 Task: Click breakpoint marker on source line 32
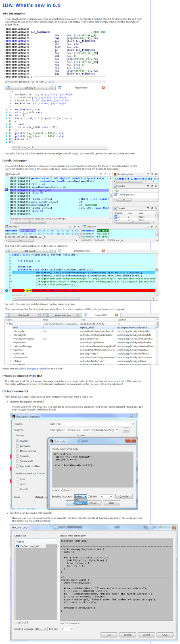click(7, 290)
